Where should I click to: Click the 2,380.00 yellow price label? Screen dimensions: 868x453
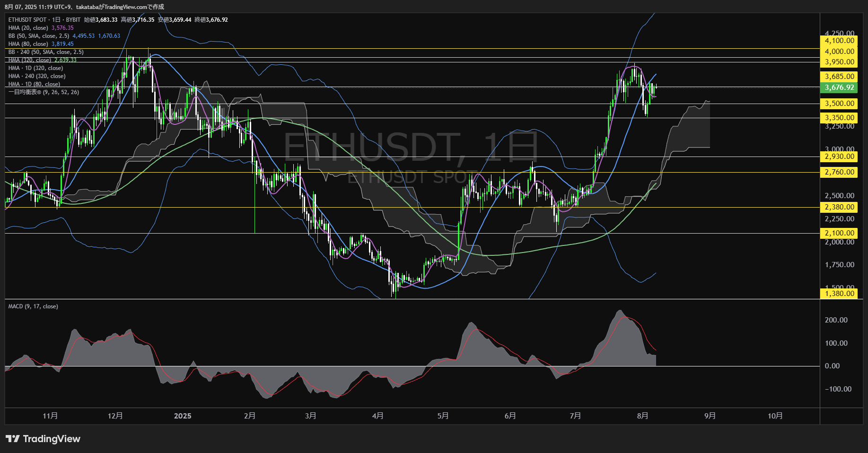coord(840,207)
